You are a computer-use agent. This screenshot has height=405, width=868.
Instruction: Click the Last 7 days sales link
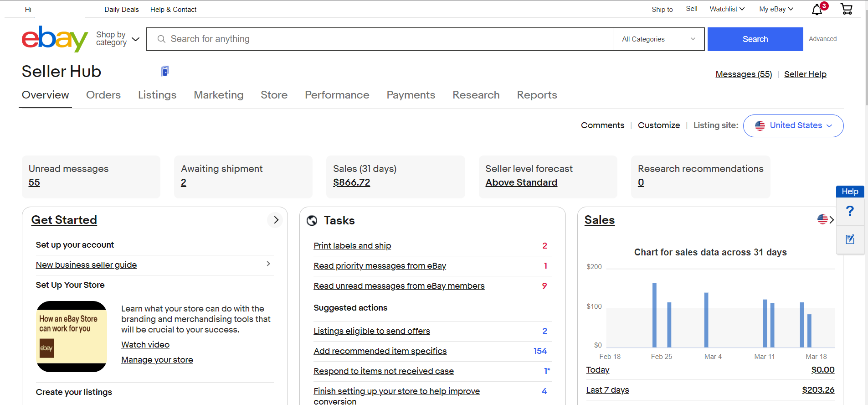(607, 390)
